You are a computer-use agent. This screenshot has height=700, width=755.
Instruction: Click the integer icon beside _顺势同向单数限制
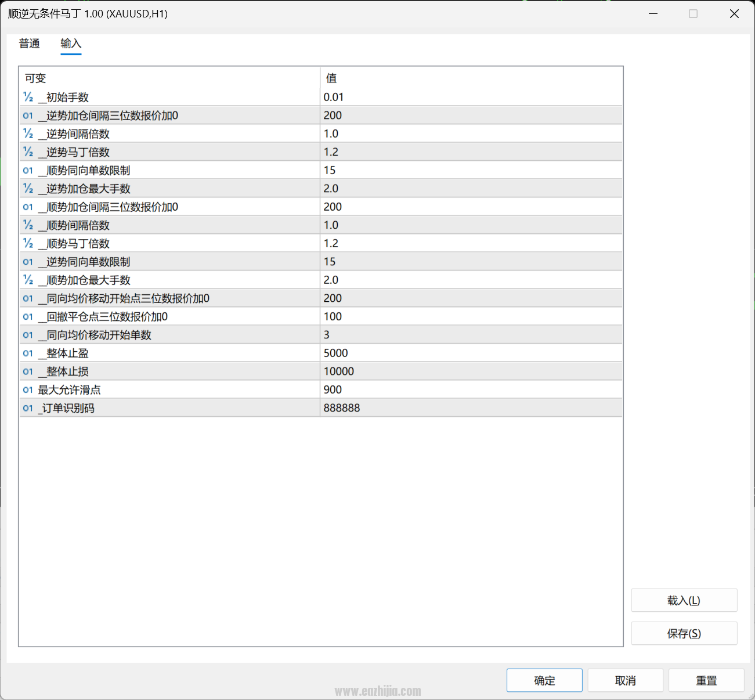(28, 170)
